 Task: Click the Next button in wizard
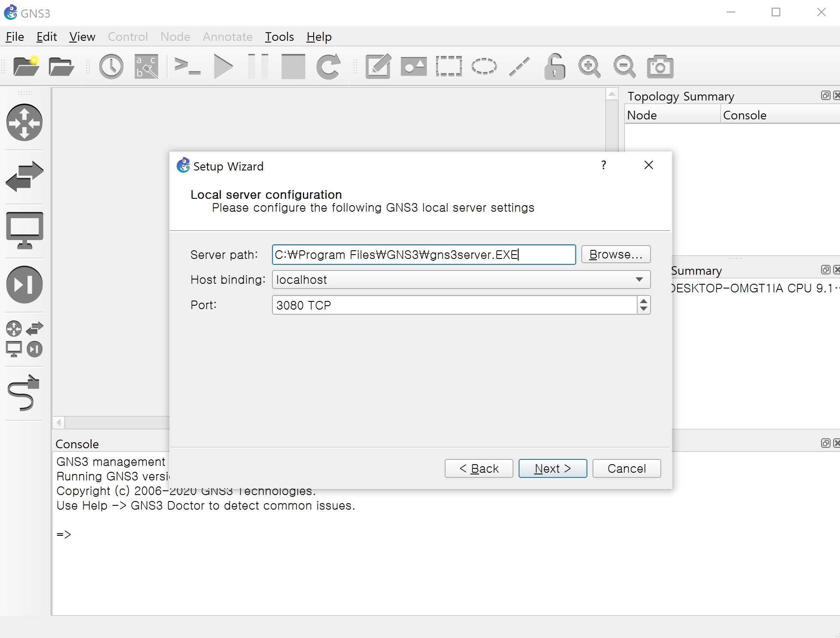pos(553,468)
